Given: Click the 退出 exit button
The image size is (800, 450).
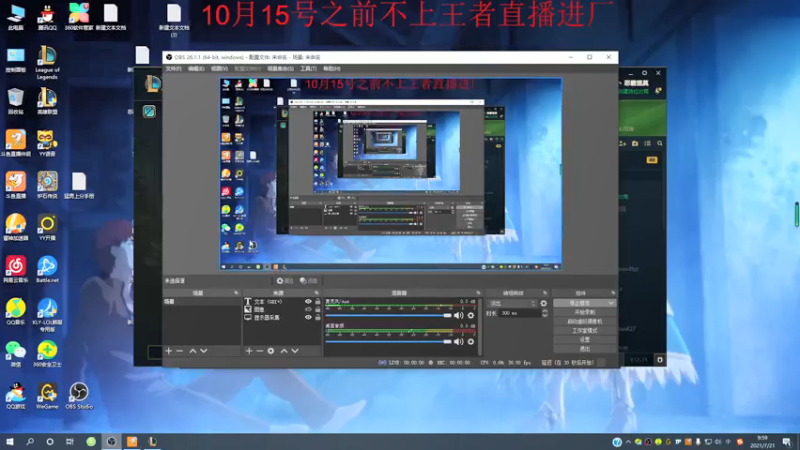Looking at the screenshot, I should click(584, 349).
